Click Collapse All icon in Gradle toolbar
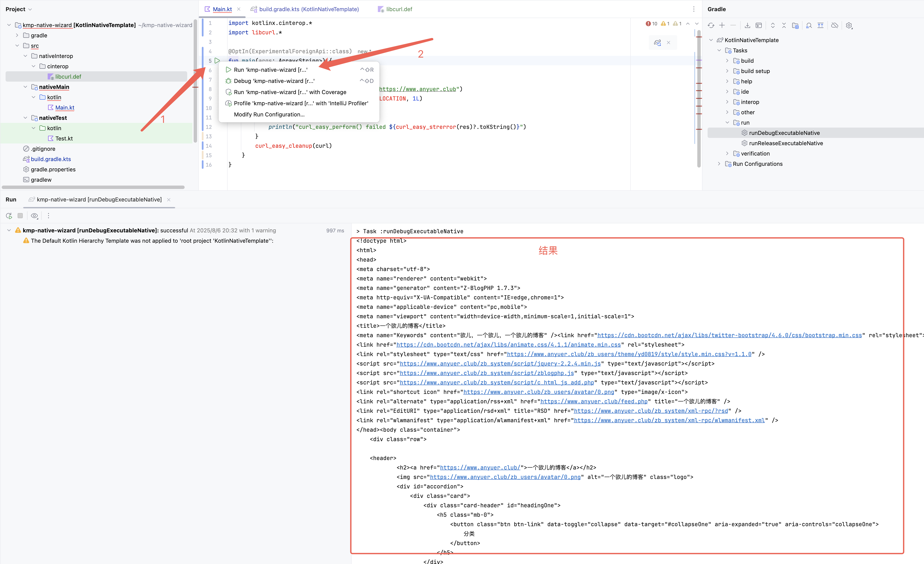Screen dimensions: 924x564 tap(784, 26)
